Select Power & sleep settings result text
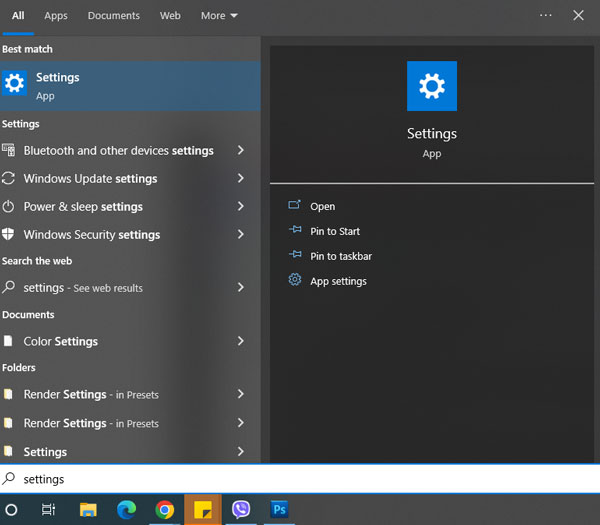Image resolution: width=600 pixels, height=525 pixels. coord(83,207)
